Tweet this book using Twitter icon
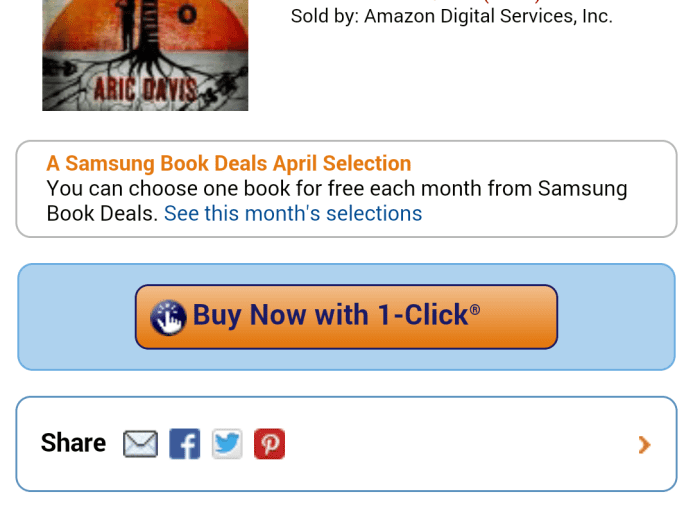 tap(227, 444)
